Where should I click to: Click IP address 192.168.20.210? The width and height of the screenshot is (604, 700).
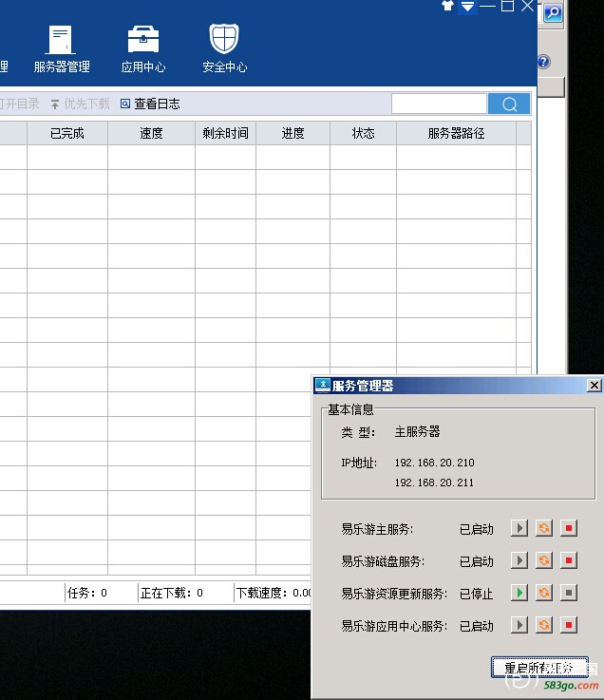point(434,463)
